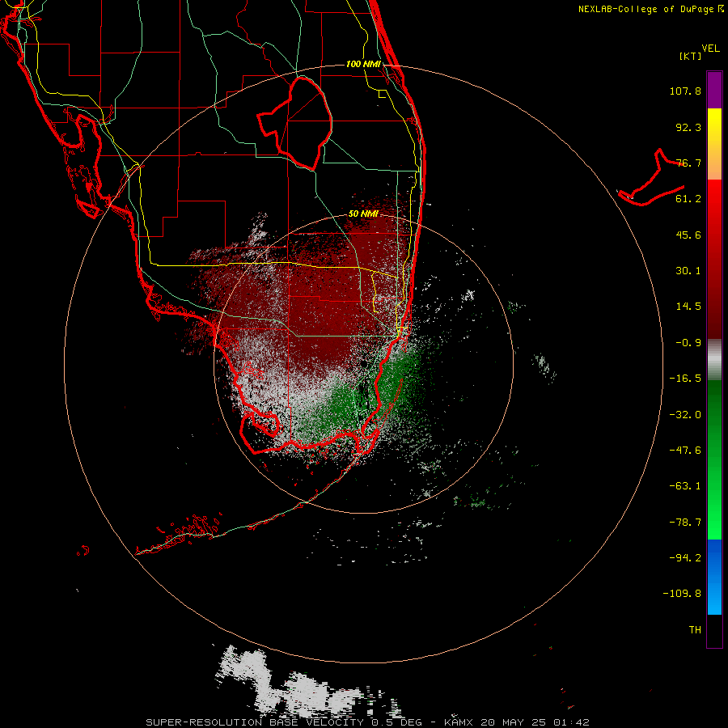The width and height of the screenshot is (728, 728).
Task: Click the Super-Resolution Base Velocity caption text
Action: click(x=367, y=722)
